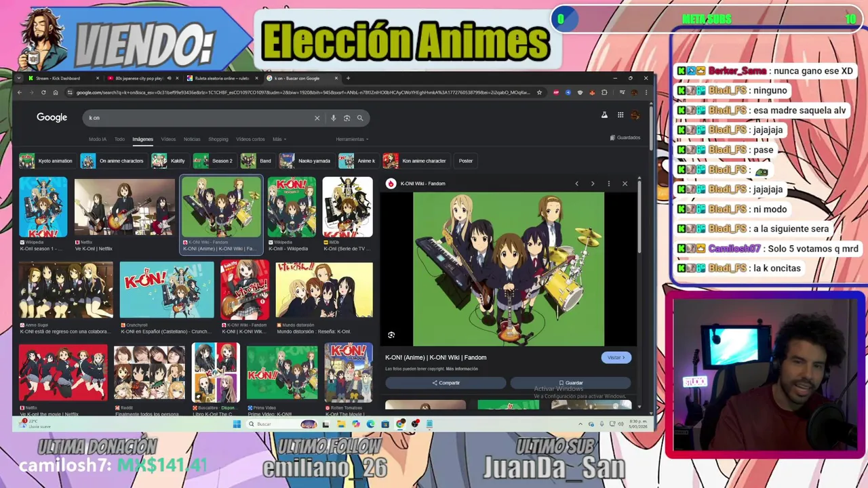Viewport: 868px width, 488px height.
Task: Open a new browser tab
Action: (348, 78)
